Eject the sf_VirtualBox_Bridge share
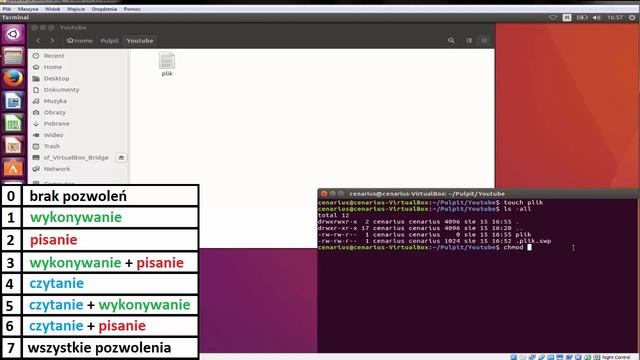The height and width of the screenshot is (360, 640). (121, 158)
